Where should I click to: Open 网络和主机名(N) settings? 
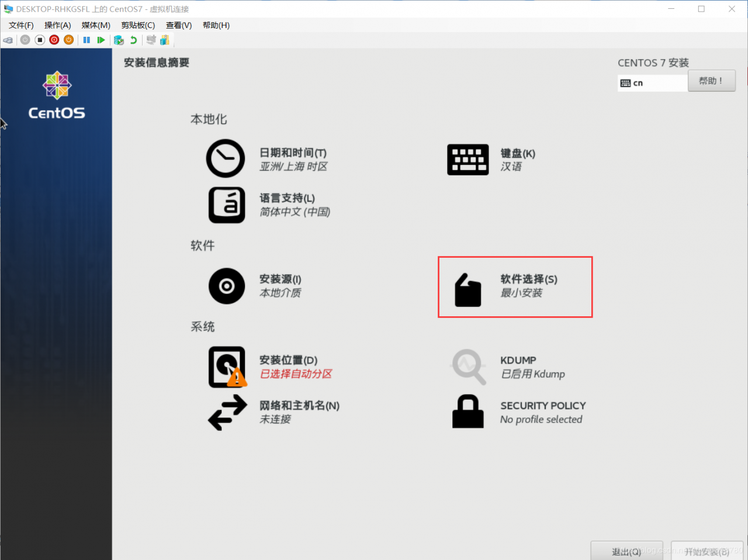299,406
